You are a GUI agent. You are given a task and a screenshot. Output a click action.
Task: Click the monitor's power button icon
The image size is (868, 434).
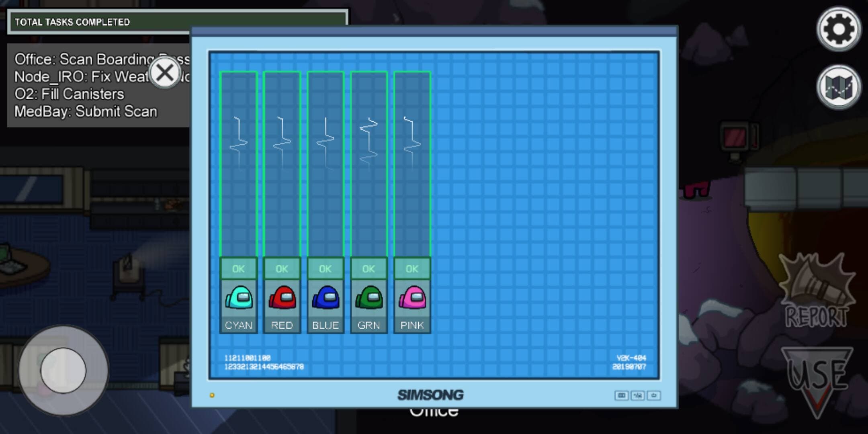coord(654,396)
